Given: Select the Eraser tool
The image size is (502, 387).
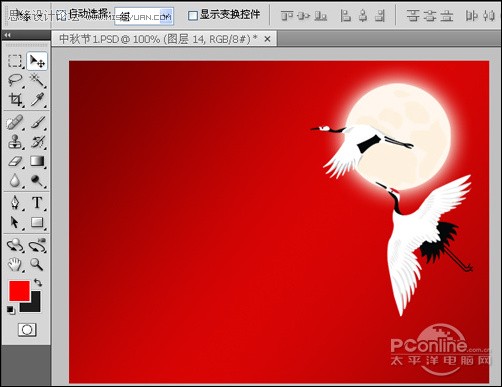Looking at the screenshot, I should coord(15,161).
